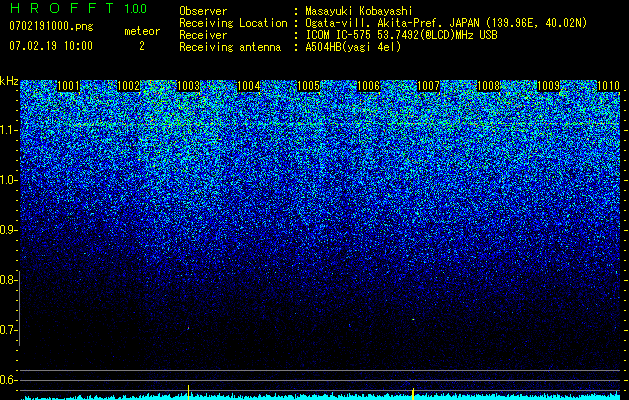Click the 1002 time marker
Viewport: 629px width, 400px height.
[128, 86]
